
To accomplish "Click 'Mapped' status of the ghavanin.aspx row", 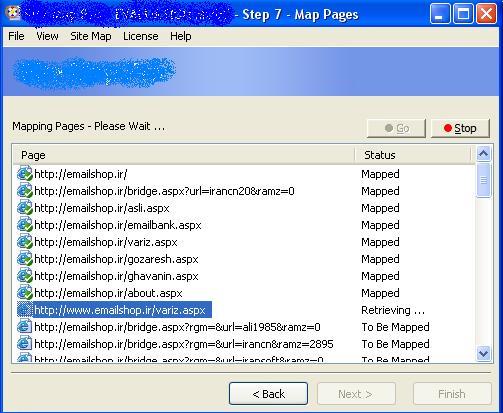I will [x=380, y=276].
